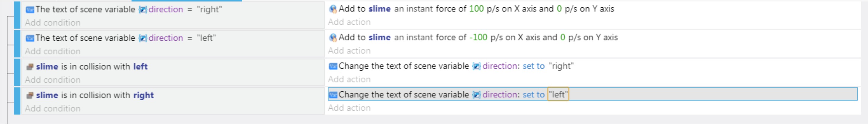Edit the 100 force value on X axis
Screen dimensions: 868x124
tap(477, 9)
